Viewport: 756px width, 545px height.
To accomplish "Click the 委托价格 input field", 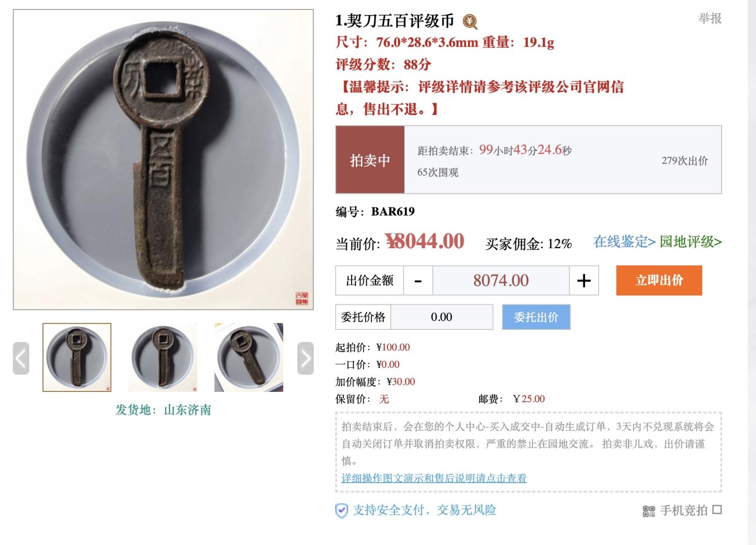I will pos(442,317).
